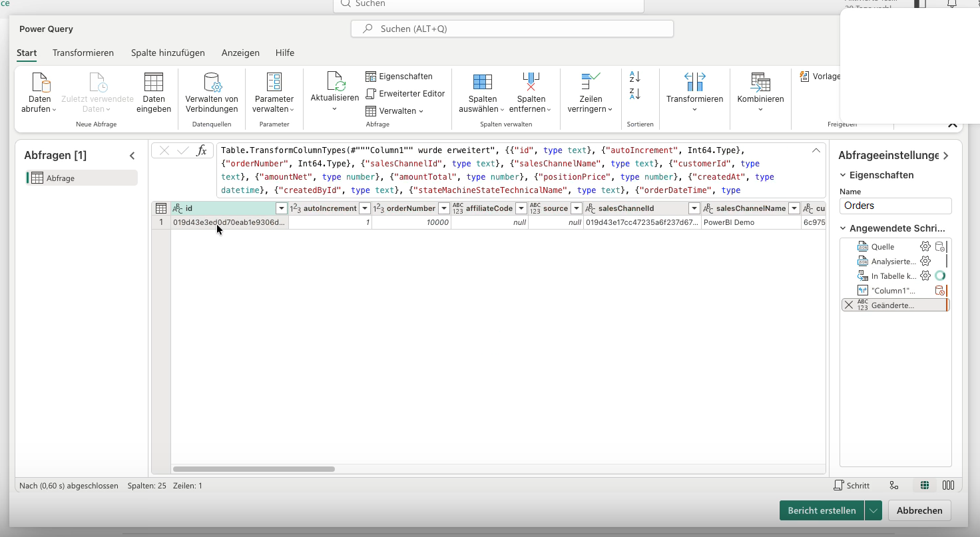Click the Bericht erstellen button
The image size is (980, 537).
[822, 510]
